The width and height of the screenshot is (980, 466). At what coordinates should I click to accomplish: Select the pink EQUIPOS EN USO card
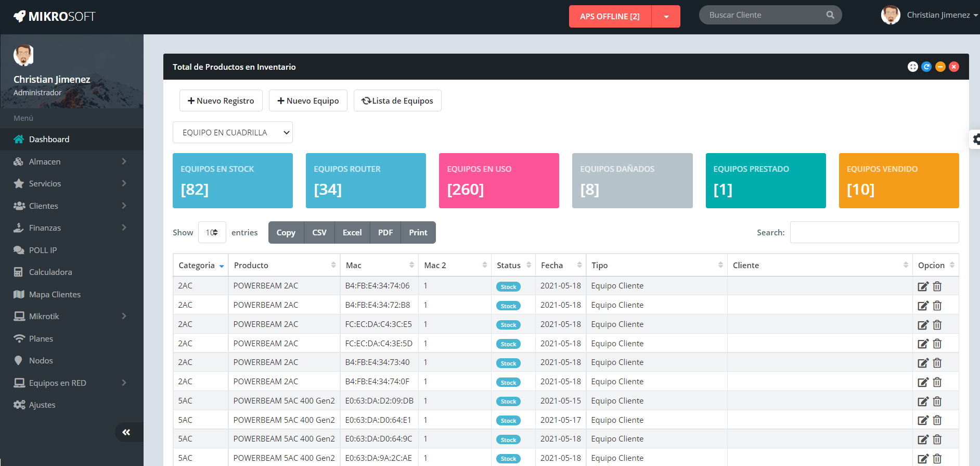pos(499,181)
